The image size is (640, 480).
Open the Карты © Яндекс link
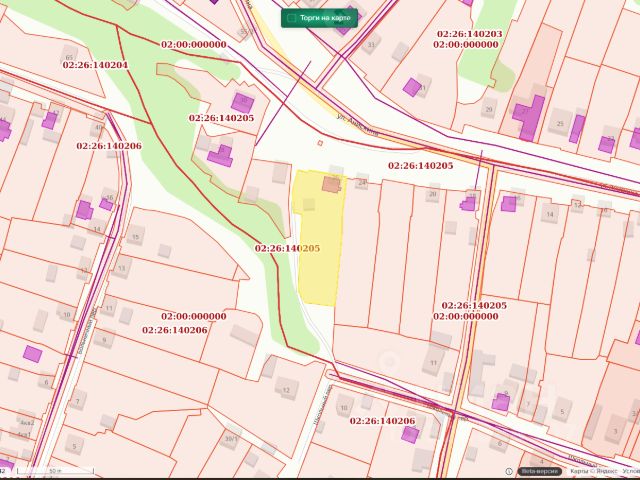click(x=593, y=471)
